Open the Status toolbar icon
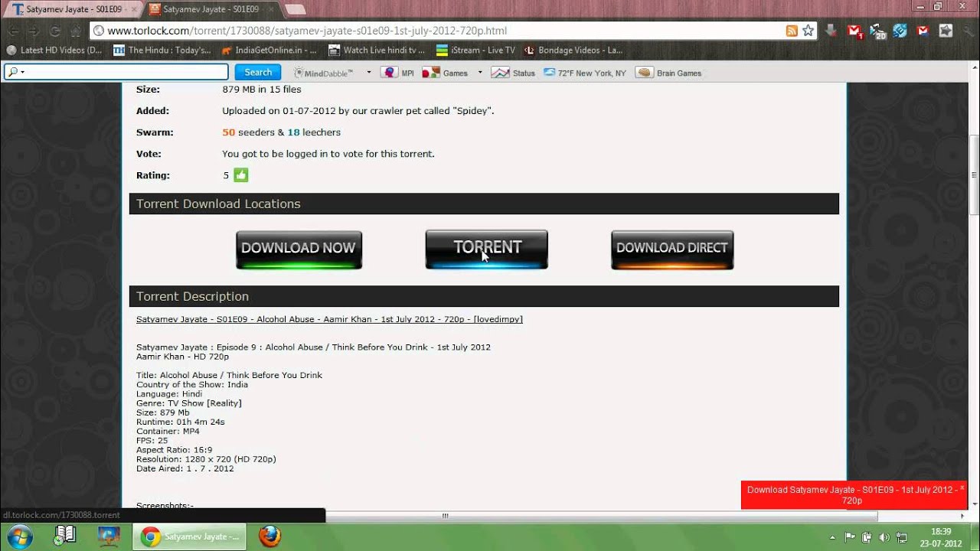This screenshot has width=980, height=551. click(x=514, y=73)
